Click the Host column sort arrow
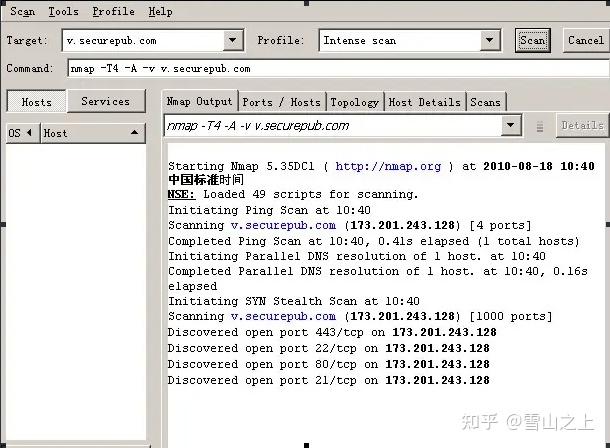This screenshot has width=610, height=448. 135,133
